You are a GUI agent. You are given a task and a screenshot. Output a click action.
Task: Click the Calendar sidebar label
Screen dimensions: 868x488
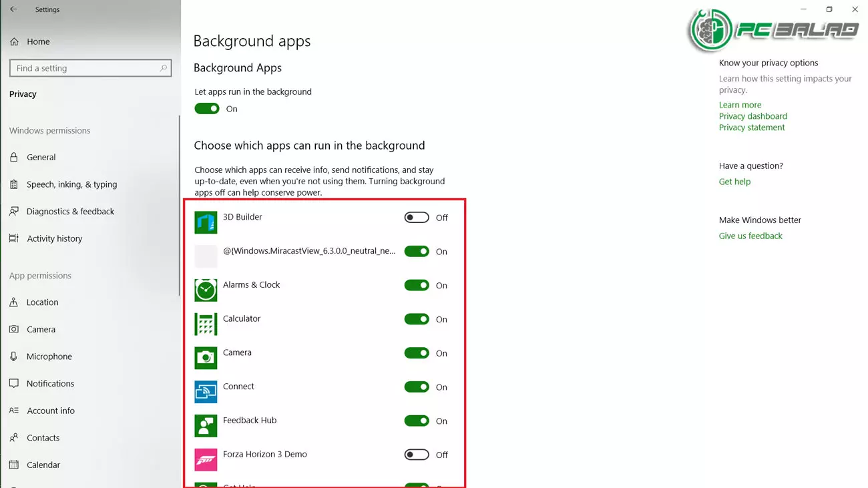[43, 465]
